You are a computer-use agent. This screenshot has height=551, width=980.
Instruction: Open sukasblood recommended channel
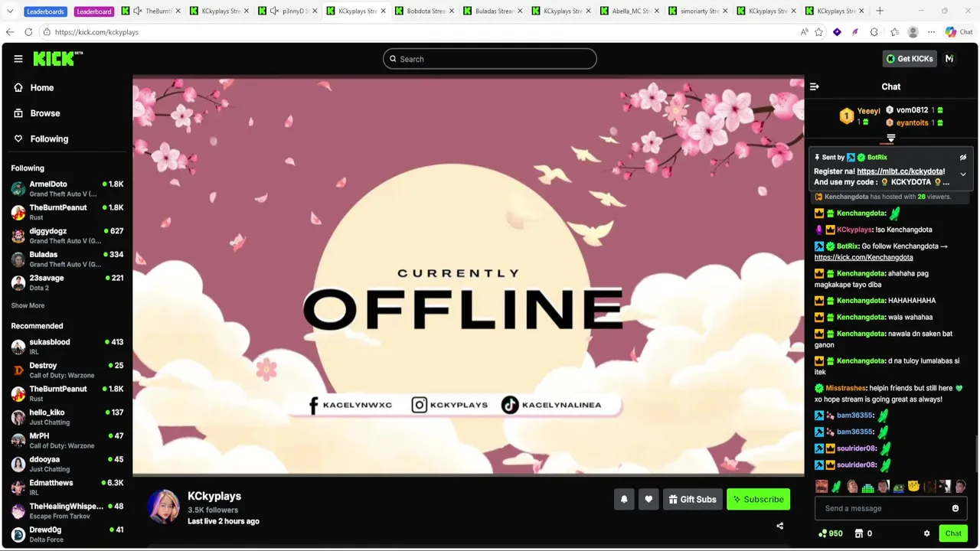tap(67, 347)
